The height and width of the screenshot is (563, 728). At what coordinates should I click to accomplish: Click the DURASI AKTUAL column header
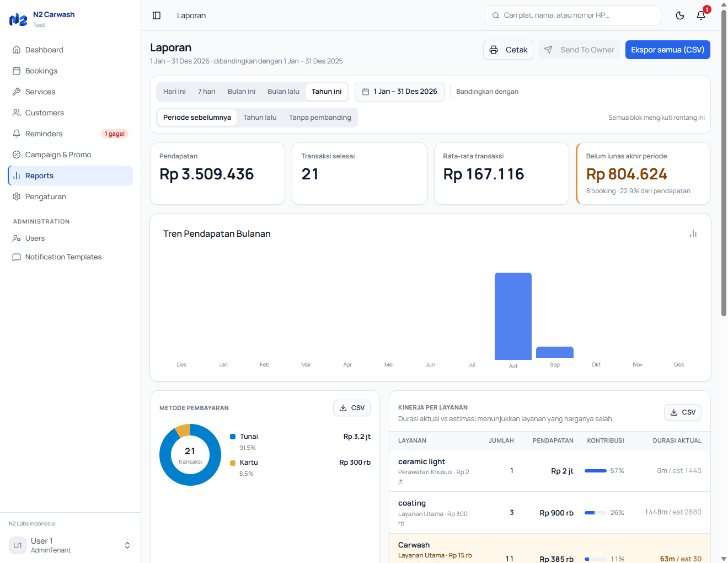click(677, 440)
